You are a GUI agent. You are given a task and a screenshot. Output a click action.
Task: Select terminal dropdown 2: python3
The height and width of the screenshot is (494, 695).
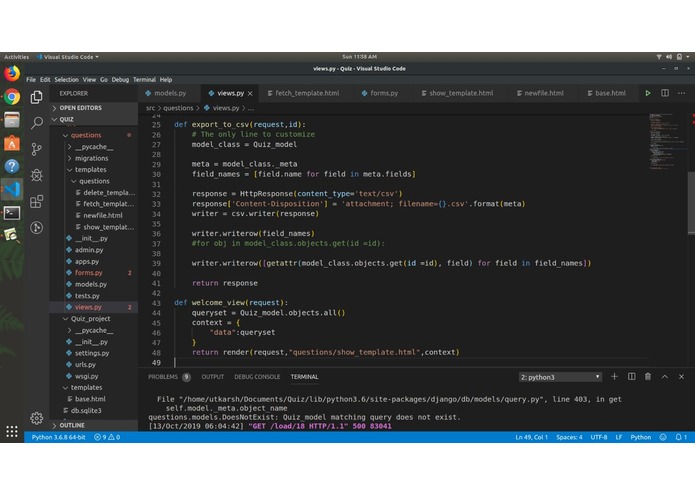(x=560, y=377)
